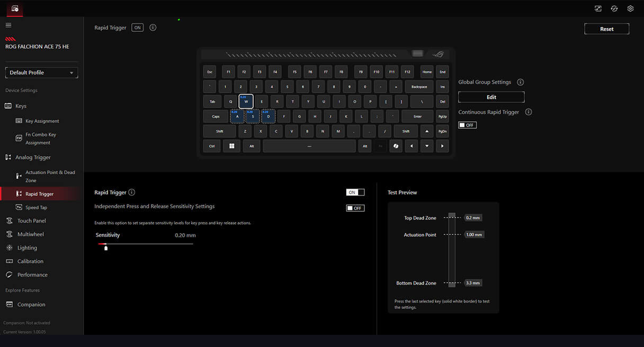Select the W key on the keyboard layout
This screenshot has height=347, width=644.
(x=246, y=101)
